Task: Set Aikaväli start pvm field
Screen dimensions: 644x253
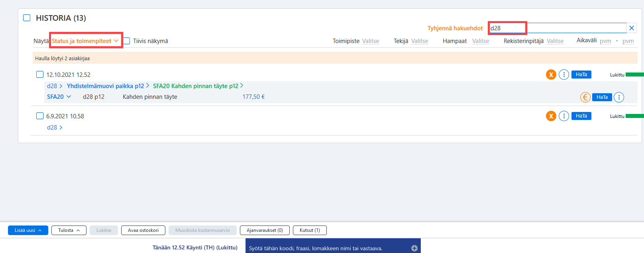Action: point(605,41)
